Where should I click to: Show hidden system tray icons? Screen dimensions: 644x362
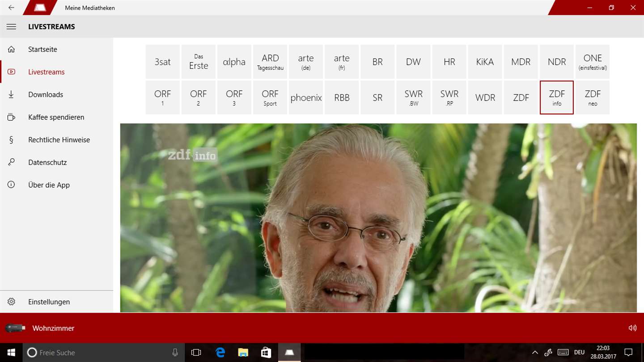pos(535,353)
